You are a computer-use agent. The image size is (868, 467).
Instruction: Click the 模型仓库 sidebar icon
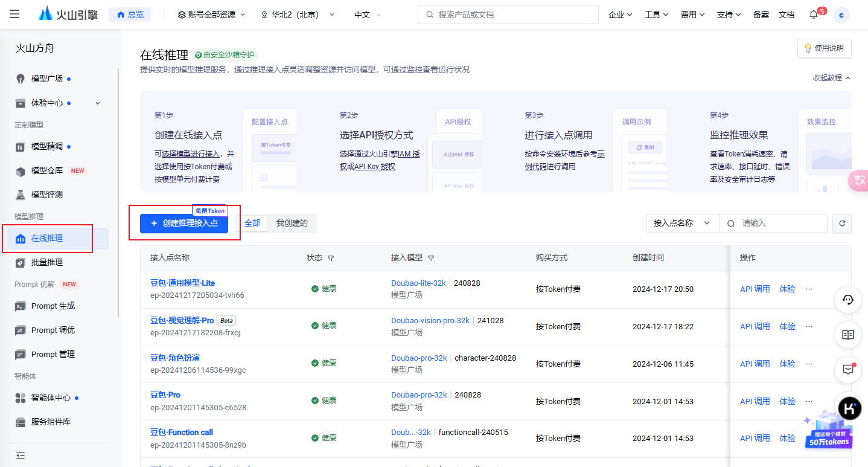[21, 170]
